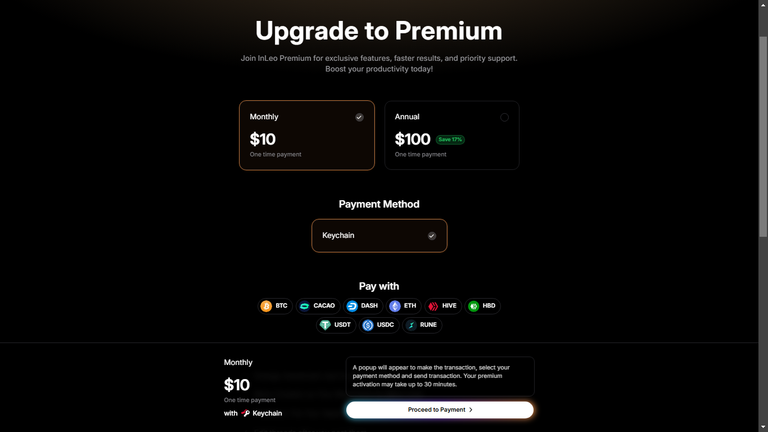Click the chevron arrow on Proceed to Payment
768x432 pixels.
point(471,410)
